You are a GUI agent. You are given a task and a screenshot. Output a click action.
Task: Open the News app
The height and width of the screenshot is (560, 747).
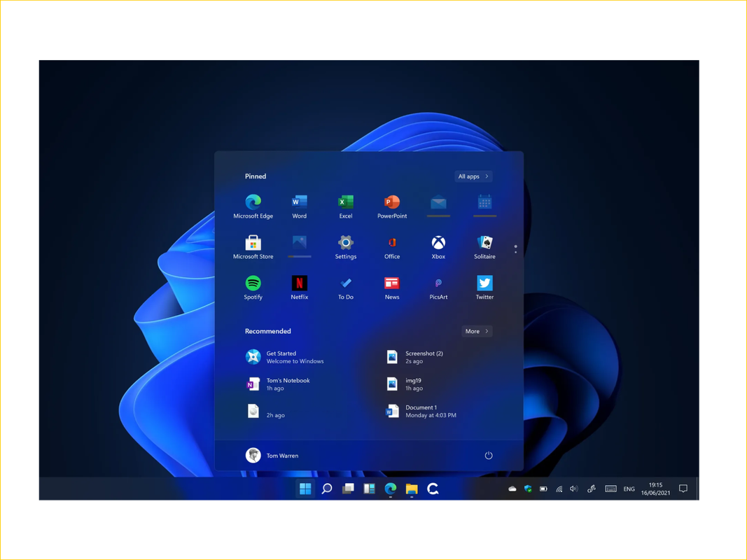391,287
